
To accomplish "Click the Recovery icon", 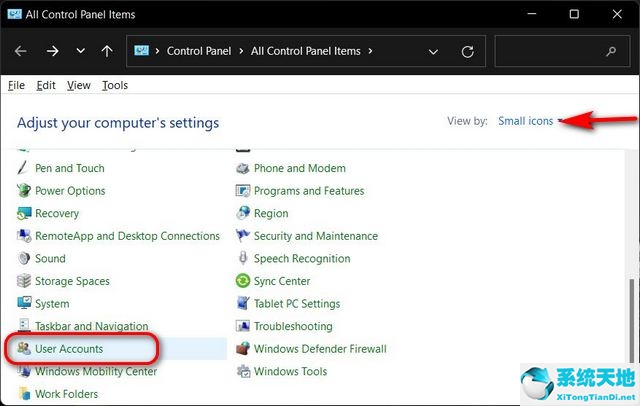I will click(24, 213).
